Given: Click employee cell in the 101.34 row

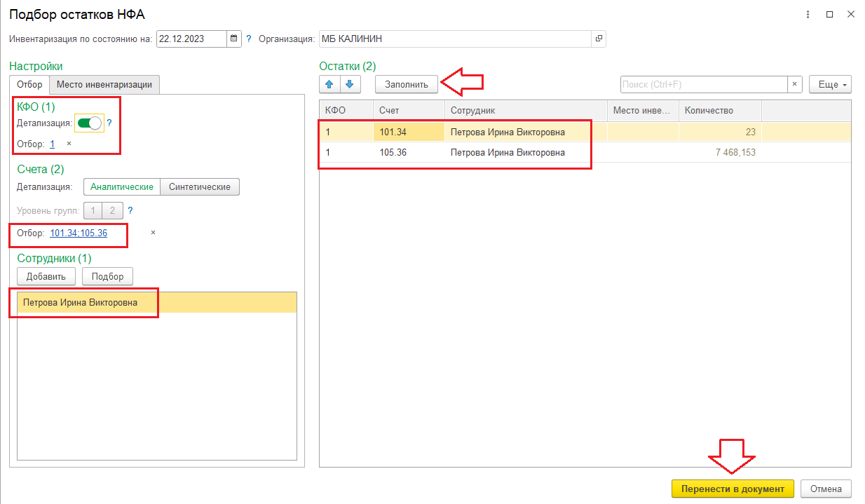Looking at the screenshot, I should pos(526,132).
